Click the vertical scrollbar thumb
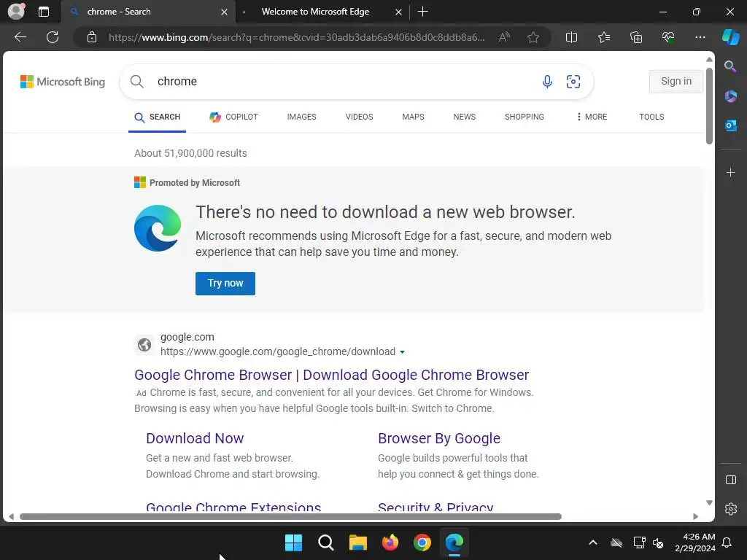The image size is (747, 560). [x=709, y=106]
